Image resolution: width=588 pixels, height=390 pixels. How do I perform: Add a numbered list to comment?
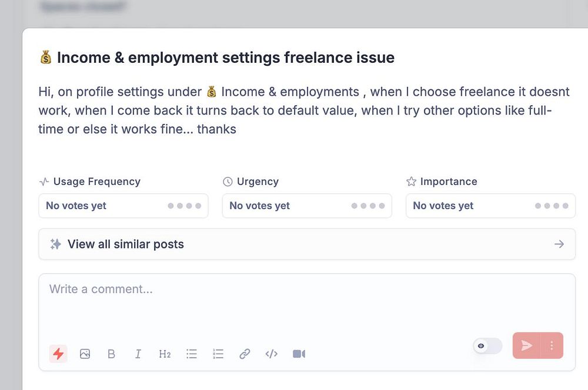click(218, 354)
